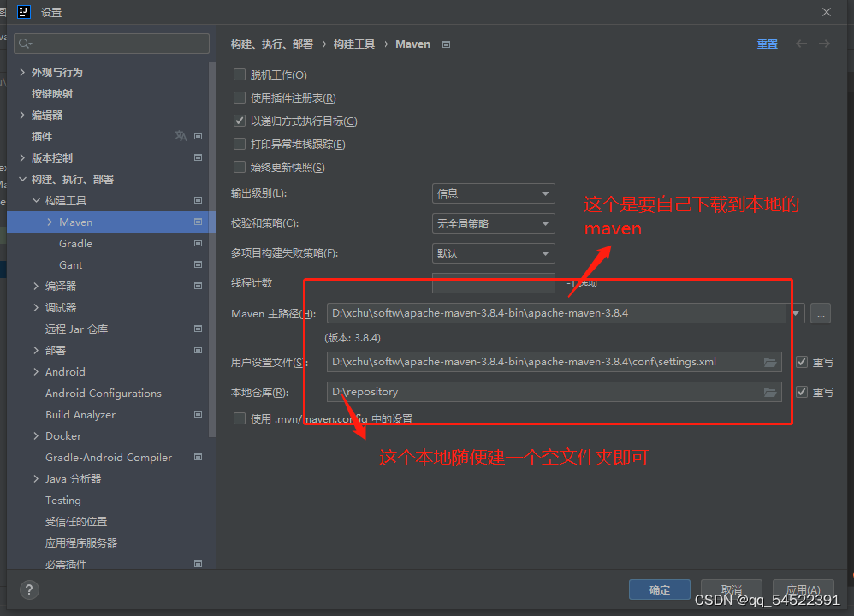Close the 设置 dialog

[x=827, y=12]
